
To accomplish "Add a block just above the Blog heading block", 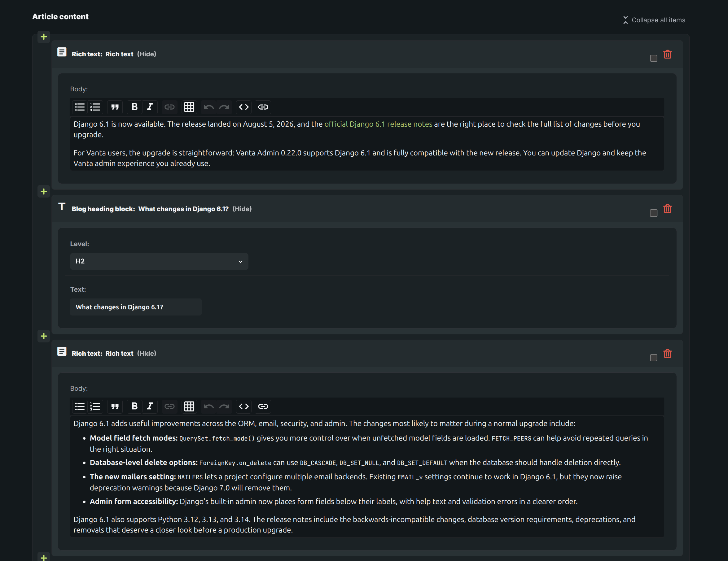I will tap(44, 191).
